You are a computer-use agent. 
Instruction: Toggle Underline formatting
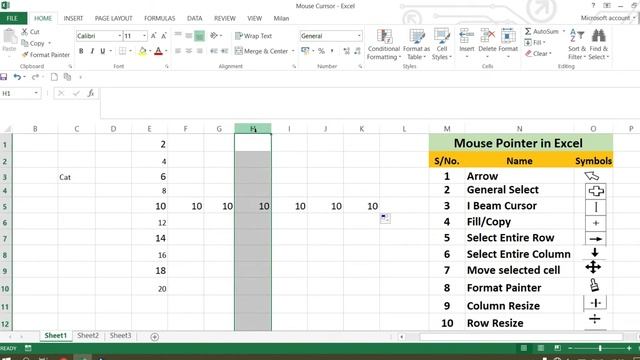click(x=102, y=51)
